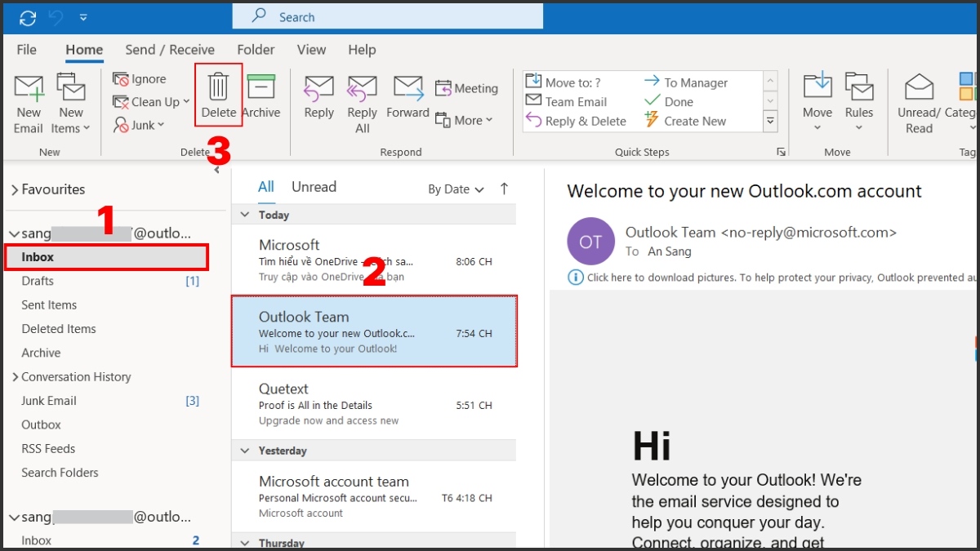Run the Reply & Delete quick step
The width and height of the screenshot is (980, 551).
[x=576, y=121]
